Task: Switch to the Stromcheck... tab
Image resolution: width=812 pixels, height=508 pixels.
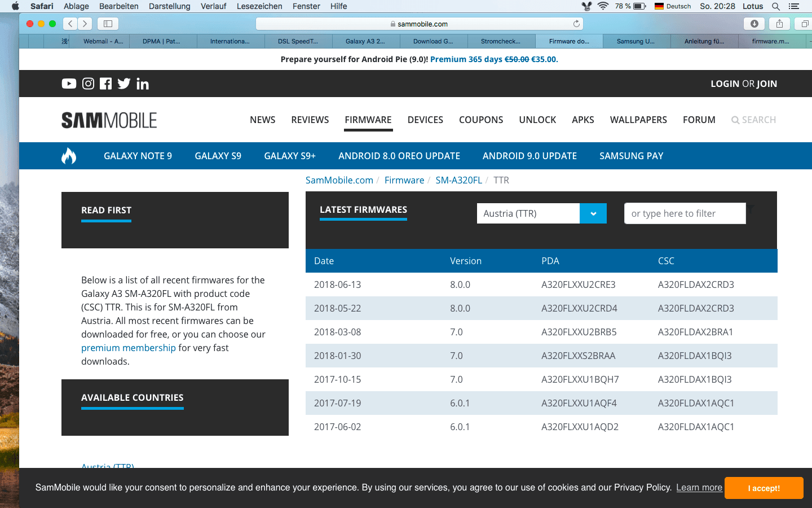Action: coord(501,41)
